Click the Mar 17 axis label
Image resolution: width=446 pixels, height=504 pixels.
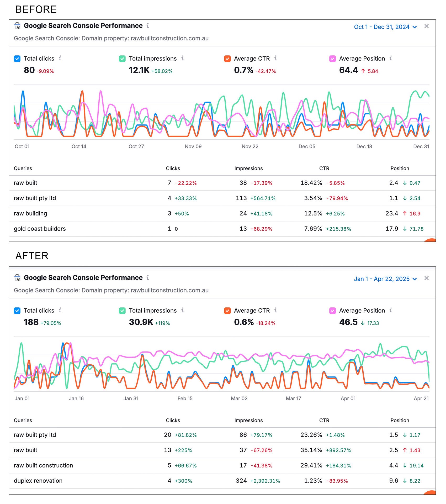click(293, 398)
